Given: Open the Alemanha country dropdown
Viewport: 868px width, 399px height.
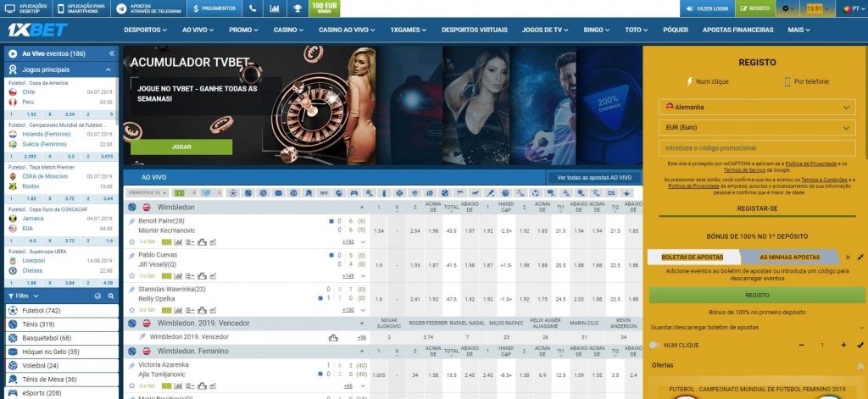Looking at the screenshot, I should tap(757, 108).
